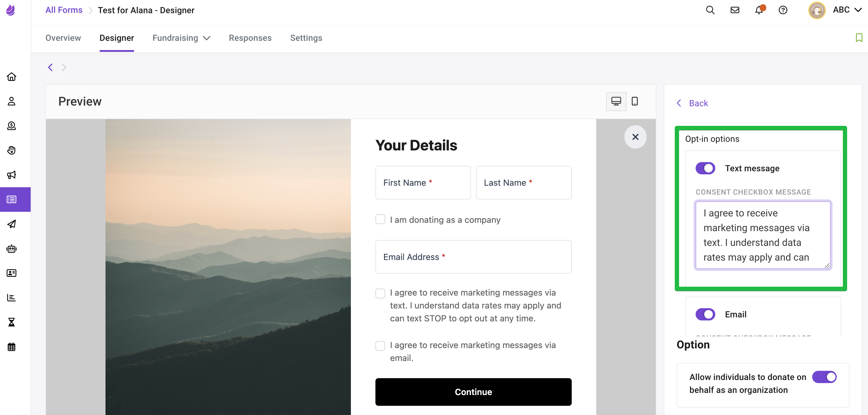Open the help question mark icon

click(783, 10)
